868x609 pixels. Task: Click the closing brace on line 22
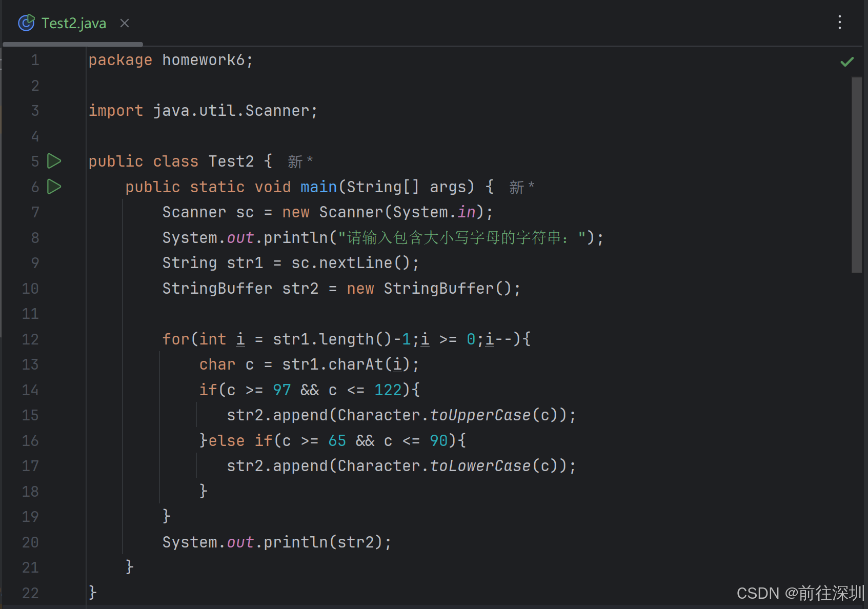[92, 593]
